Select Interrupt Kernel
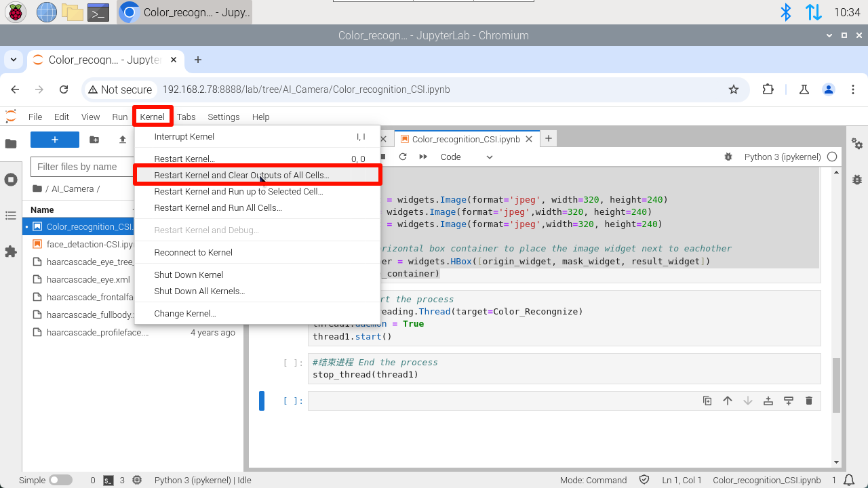868x488 pixels. (x=257, y=137)
